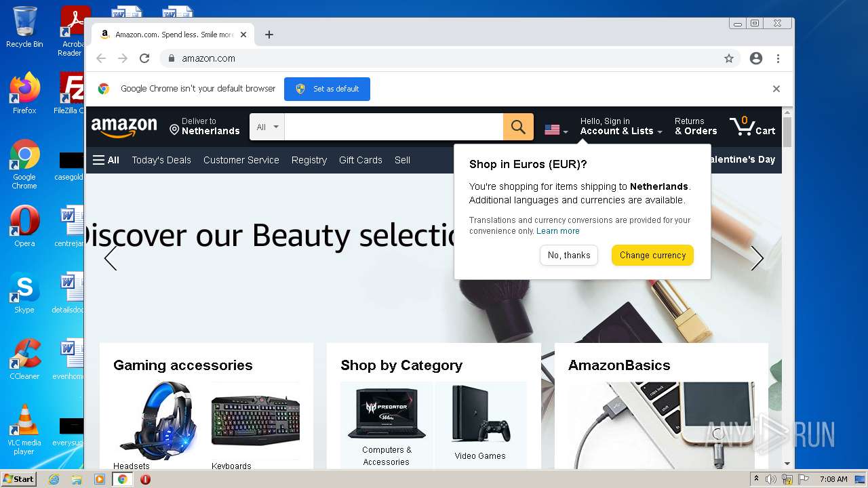Click into the Amazon search field
Screen dimensions: 868x488
coord(394,127)
